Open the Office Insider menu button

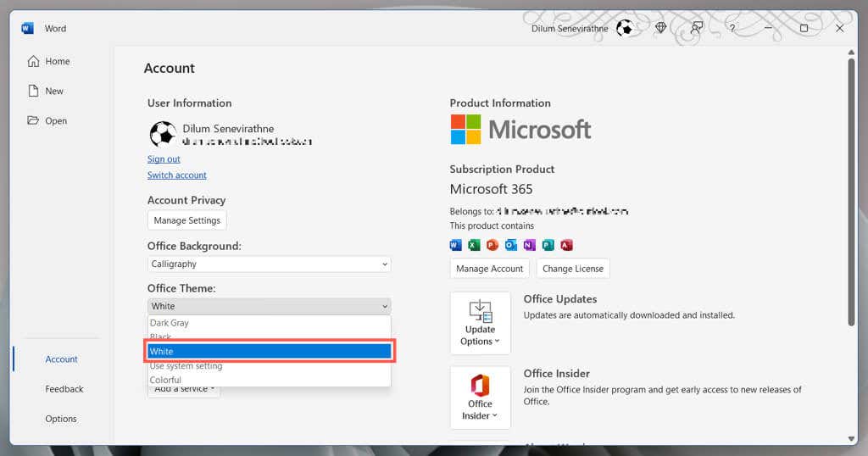[480, 398]
